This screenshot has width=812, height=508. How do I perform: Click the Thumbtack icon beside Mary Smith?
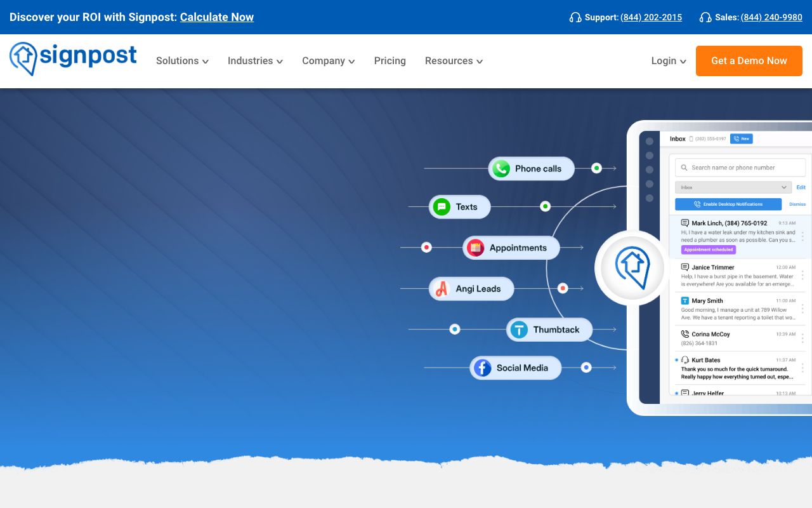click(685, 300)
